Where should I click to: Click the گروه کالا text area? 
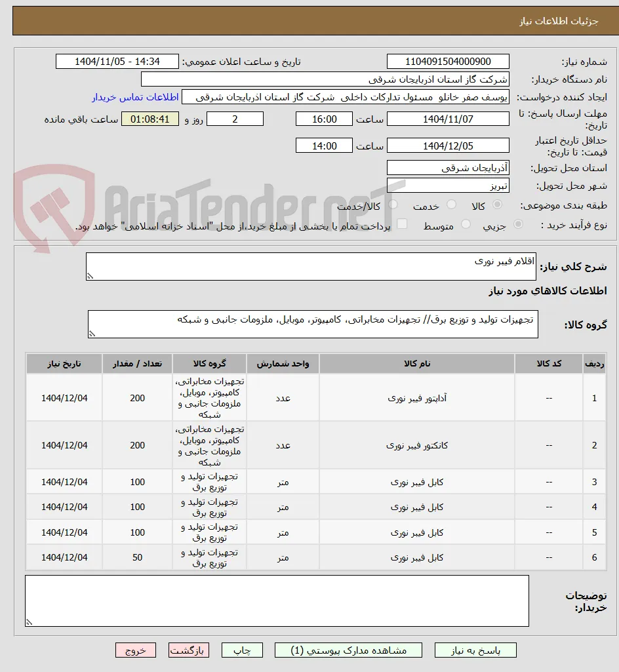(313, 325)
